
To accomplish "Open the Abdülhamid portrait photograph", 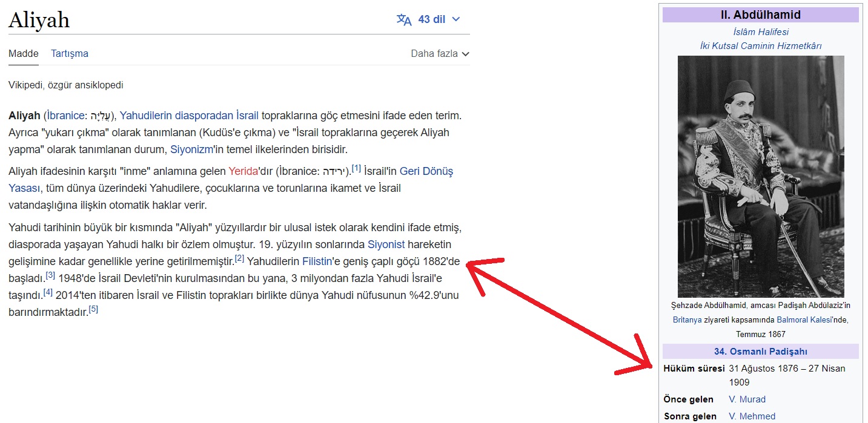I will (x=761, y=176).
